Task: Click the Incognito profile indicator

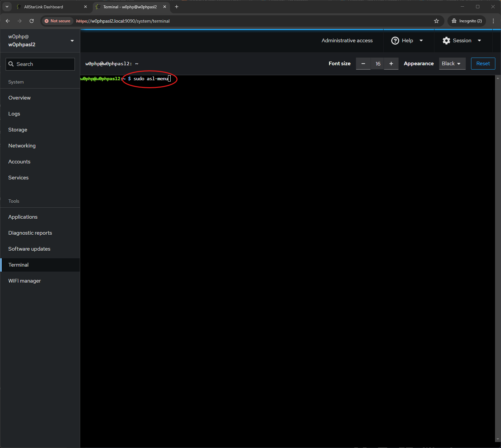Action: pyautogui.click(x=467, y=21)
